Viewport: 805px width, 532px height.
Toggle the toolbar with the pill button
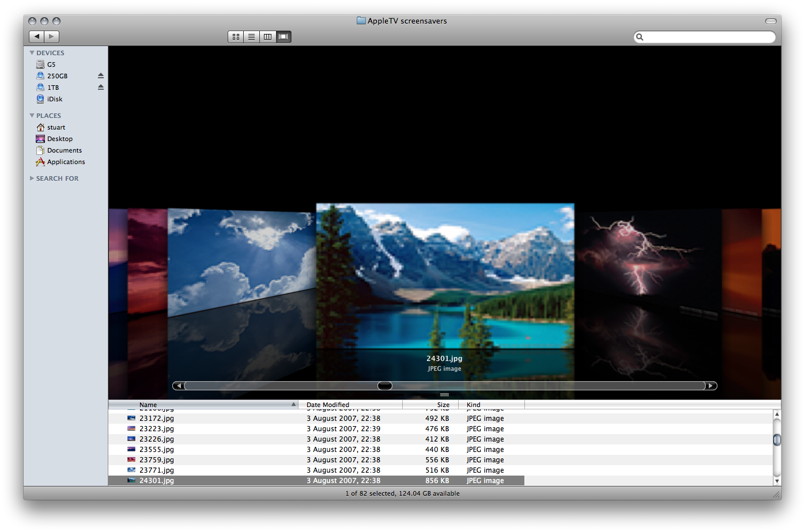click(771, 21)
